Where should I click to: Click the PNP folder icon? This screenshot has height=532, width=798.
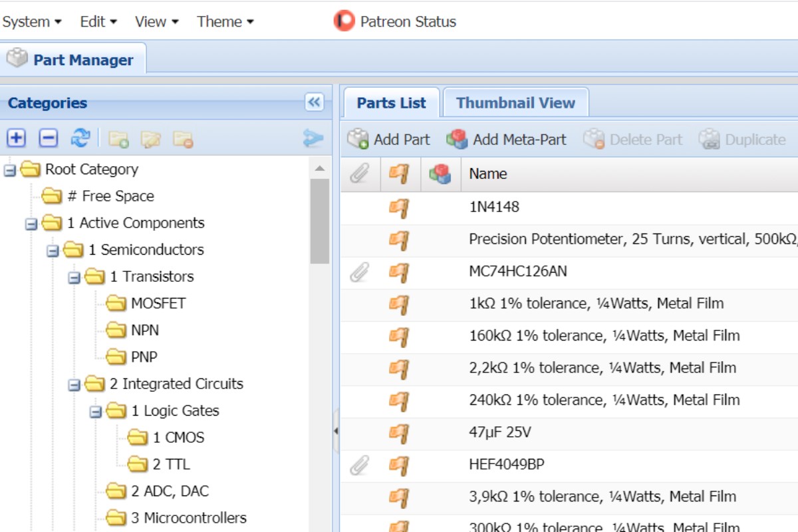(116, 357)
